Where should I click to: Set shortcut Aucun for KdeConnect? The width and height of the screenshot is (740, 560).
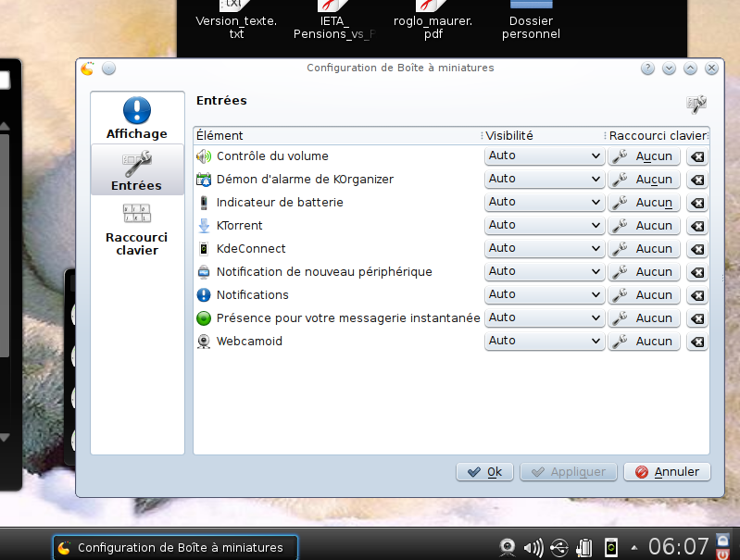click(645, 249)
